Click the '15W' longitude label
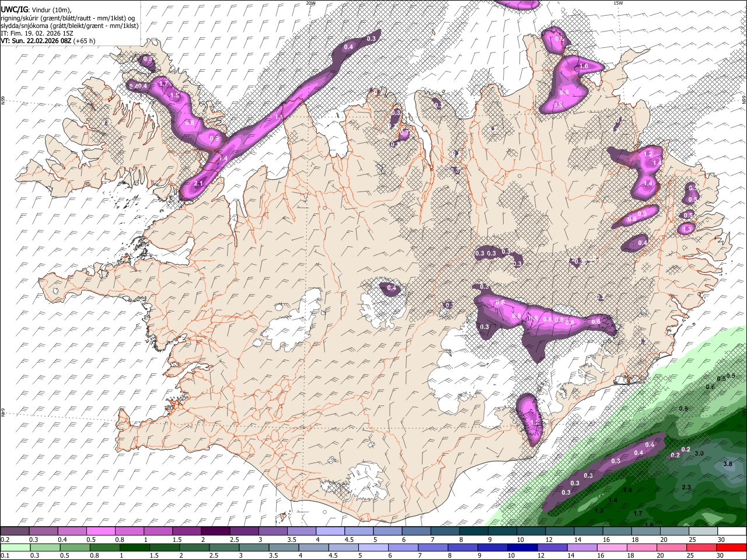Image resolution: width=747 pixels, height=560 pixels. pyautogui.click(x=618, y=3)
